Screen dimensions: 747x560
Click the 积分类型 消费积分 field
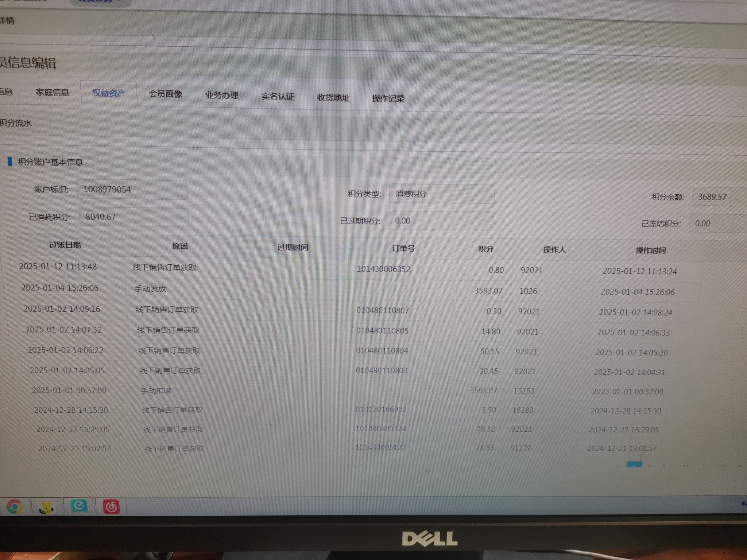[x=441, y=194]
